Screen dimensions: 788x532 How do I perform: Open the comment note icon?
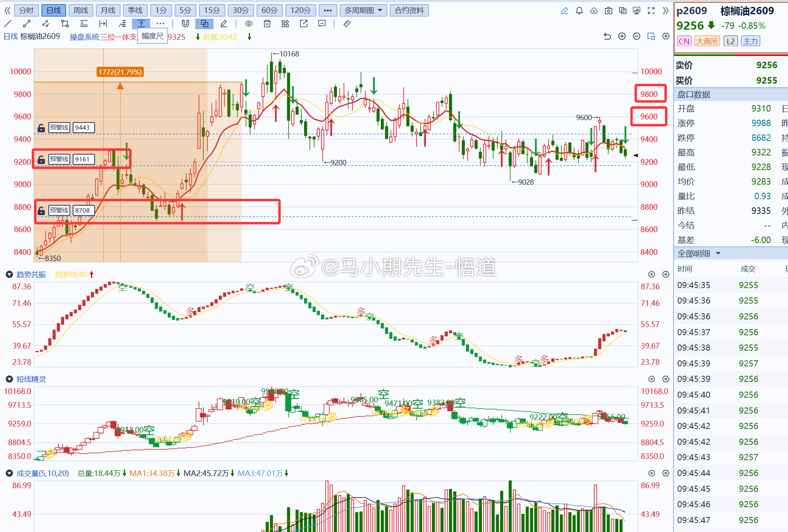pyautogui.click(x=322, y=24)
